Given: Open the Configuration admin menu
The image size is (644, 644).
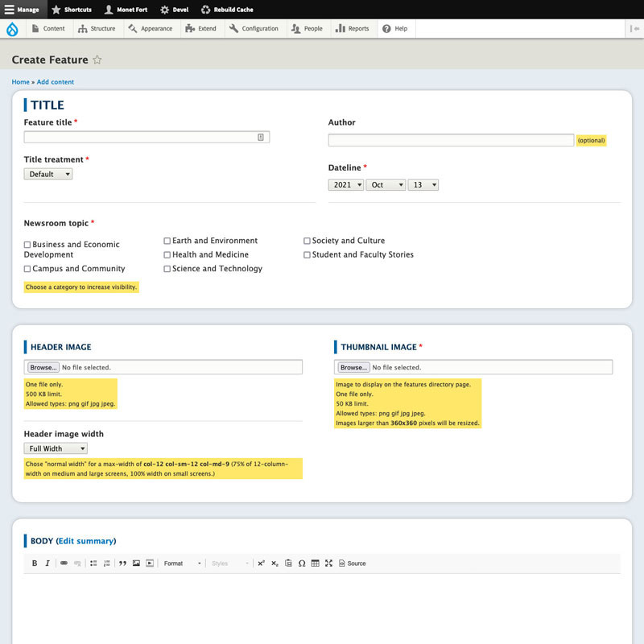Looking at the screenshot, I should [254, 29].
